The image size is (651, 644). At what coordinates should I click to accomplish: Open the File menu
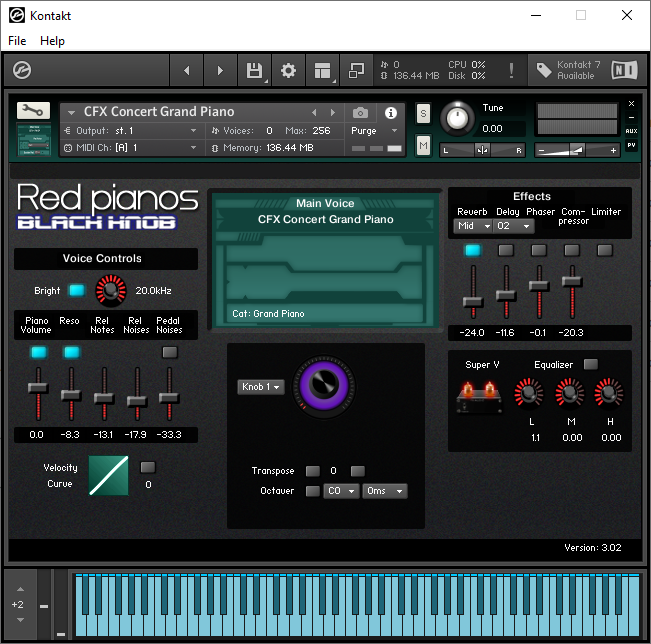(x=17, y=41)
